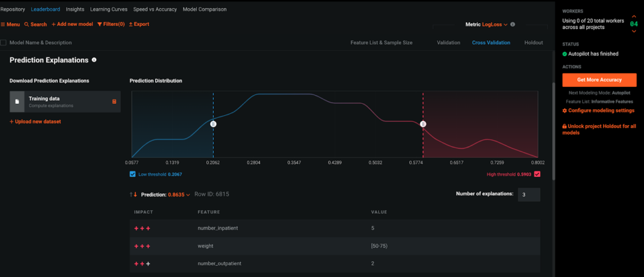Click the sort arrows icon beside Prediction
644x277 pixels.
point(133,195)
